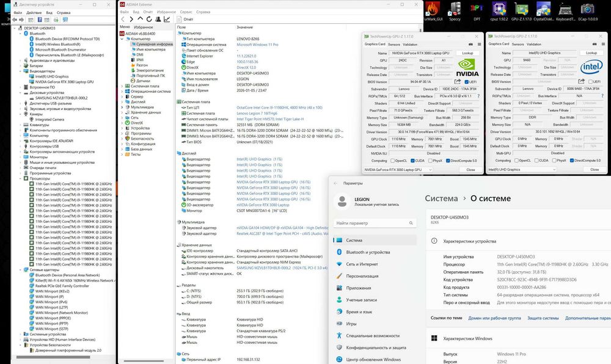The height and width of the screenshot is (364, 611).
Task: Open the Speccy desktop shortcut
Action: [x=455, y=11]
